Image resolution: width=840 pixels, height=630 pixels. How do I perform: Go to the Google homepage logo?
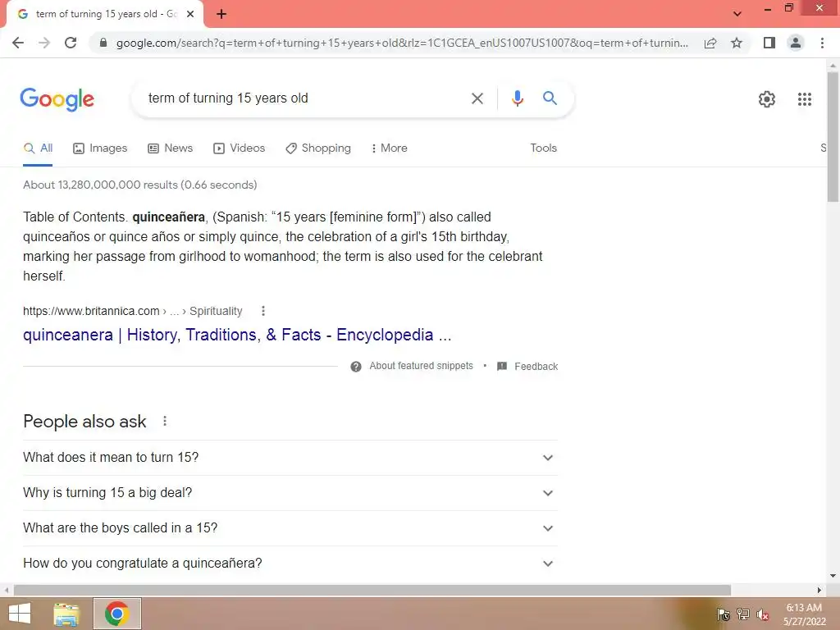point(57,99)
